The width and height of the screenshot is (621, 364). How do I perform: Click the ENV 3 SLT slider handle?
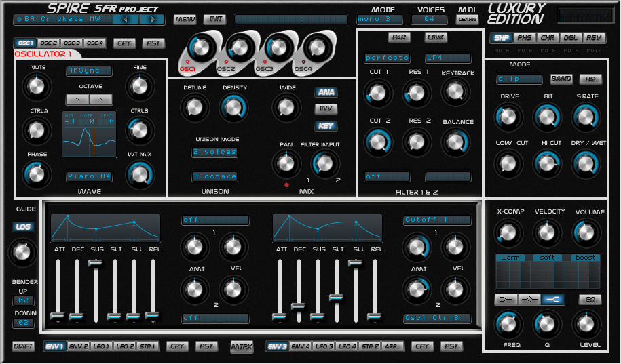click(337, 297)
